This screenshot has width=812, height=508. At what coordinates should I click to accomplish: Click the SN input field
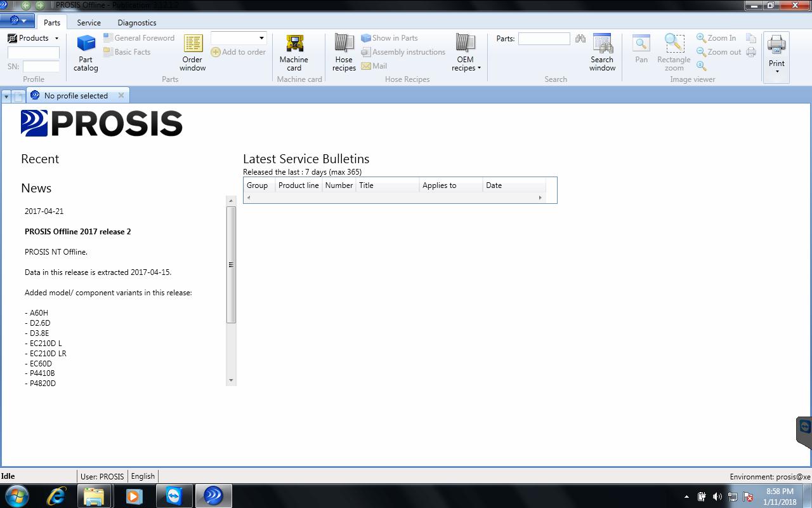41,66
